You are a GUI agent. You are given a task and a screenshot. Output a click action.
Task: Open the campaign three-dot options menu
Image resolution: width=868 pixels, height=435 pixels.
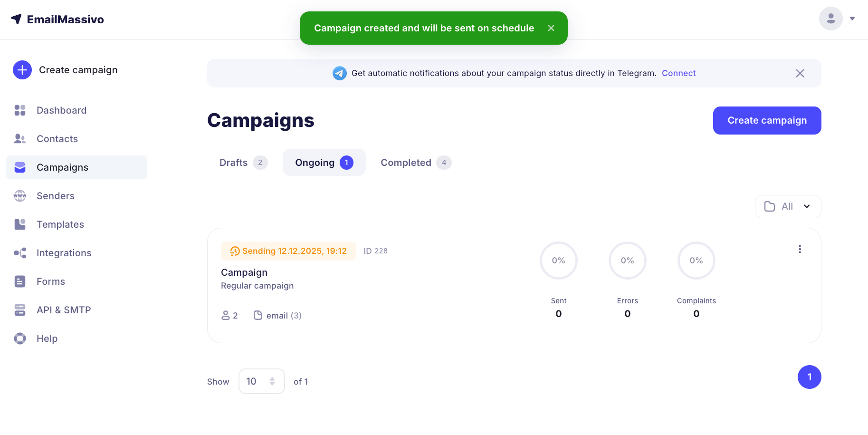point(800,249)
